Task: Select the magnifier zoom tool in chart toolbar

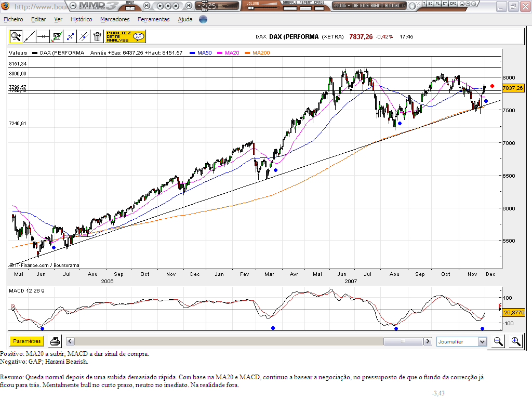Action: pos(16,36)
